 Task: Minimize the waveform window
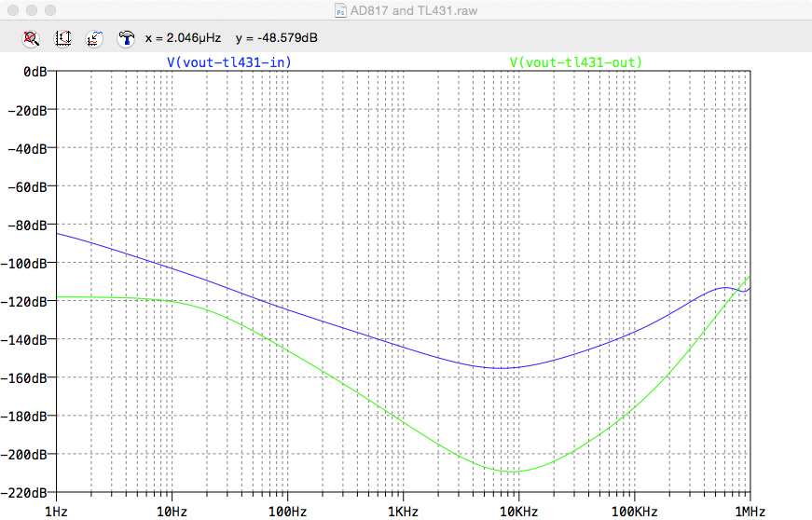point(32,10)
